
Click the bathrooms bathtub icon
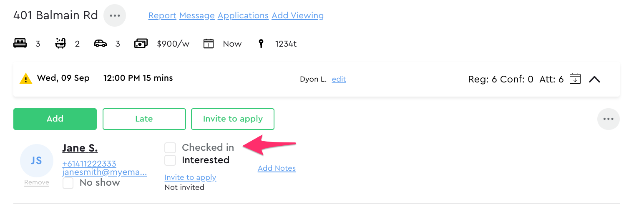pos(61,43)
